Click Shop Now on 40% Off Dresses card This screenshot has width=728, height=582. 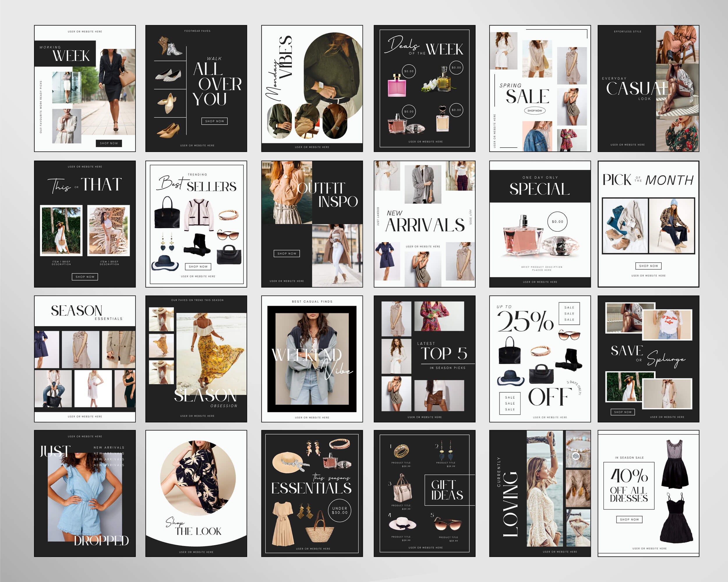(629, 520)
